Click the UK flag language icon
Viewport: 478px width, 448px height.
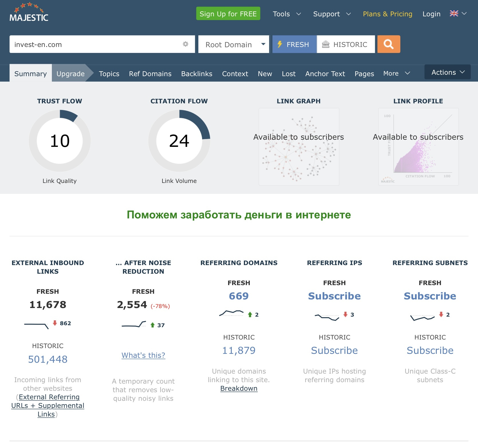[x=454, y=13]
